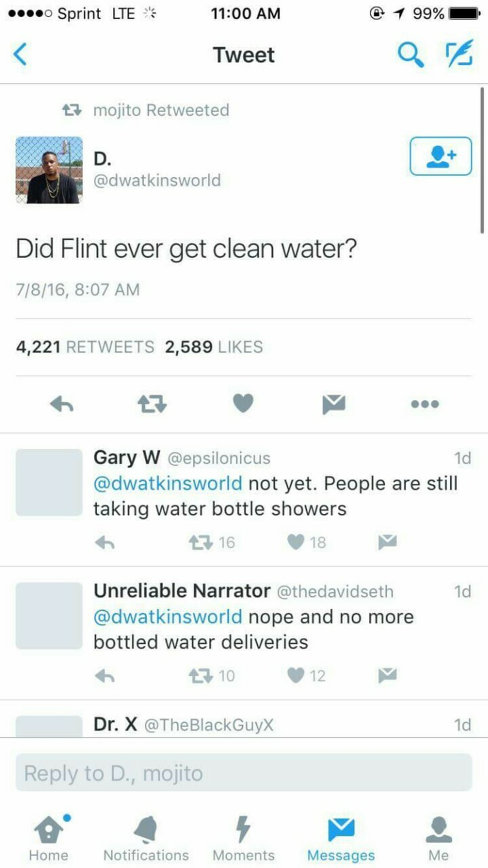Open the three-dot more options menu
The height and width of the screenshot is (868, 488).
pyautogui.click(x=425, y=404)
